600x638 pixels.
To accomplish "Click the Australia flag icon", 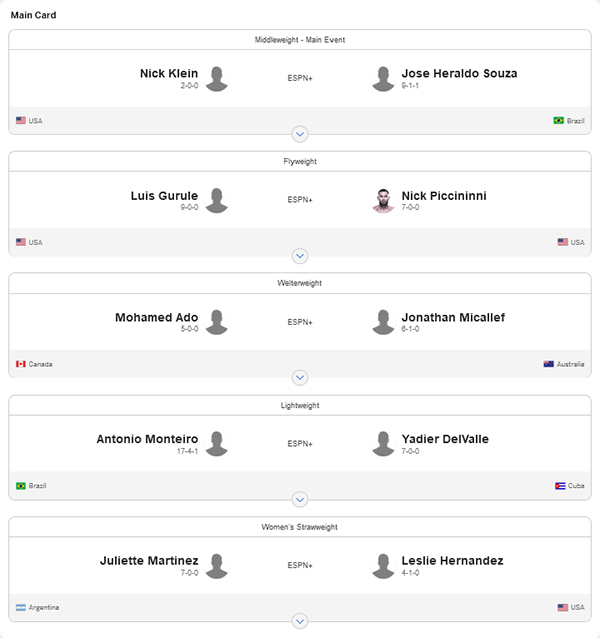I will tap(548, 364).
